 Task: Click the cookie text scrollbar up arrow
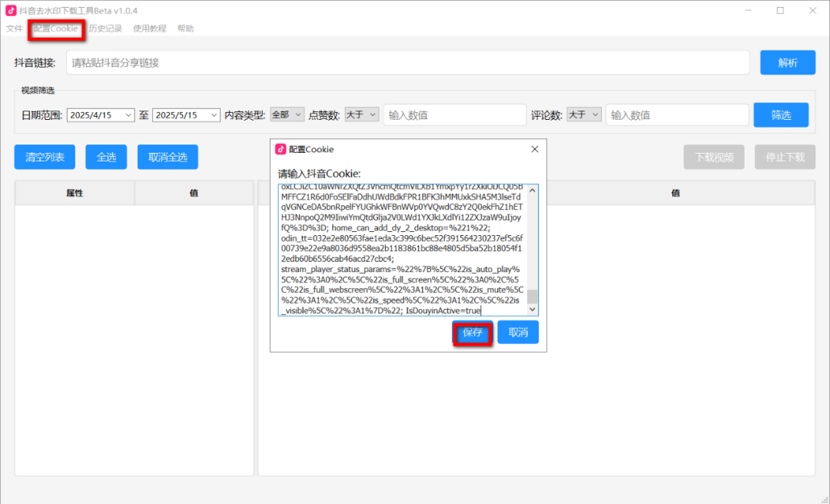pyautogui.click(x=533, y=191)
